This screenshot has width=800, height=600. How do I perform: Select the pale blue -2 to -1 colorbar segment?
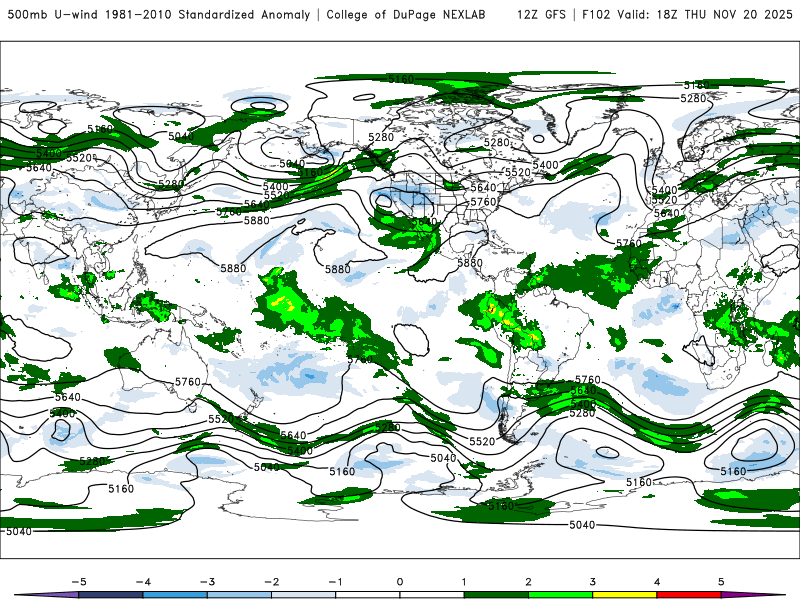coord(304,595)
